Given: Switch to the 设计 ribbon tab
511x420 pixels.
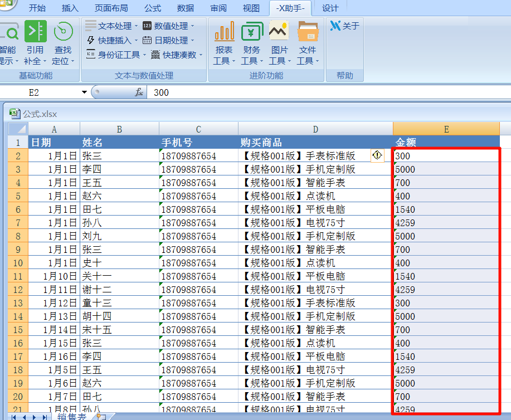Looking at the screenshot, I should (x=330, y=8).
